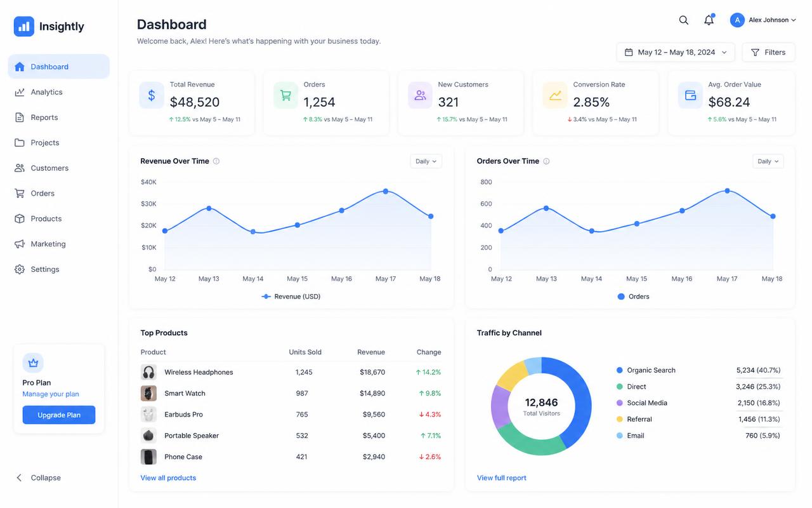Viewport: 812px width, 508px height.
Task: Toggle the Revenue (USD) legend series
Action: (291, 297)
